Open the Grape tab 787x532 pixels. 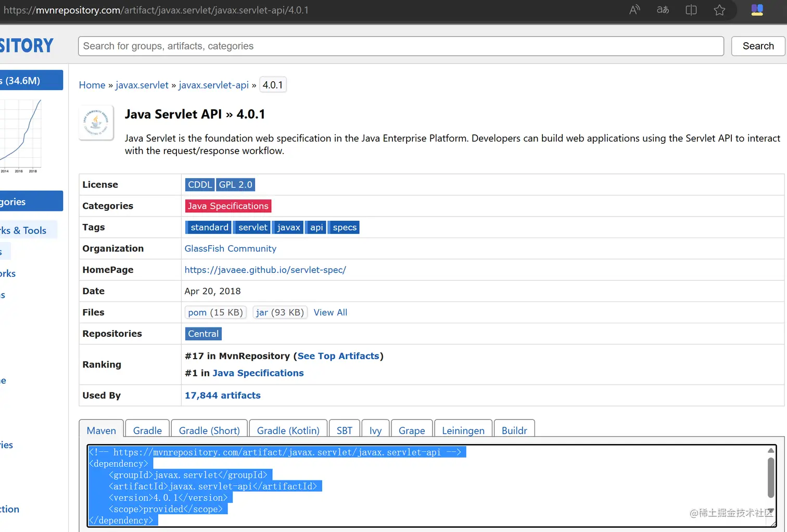tap(412, 430)
